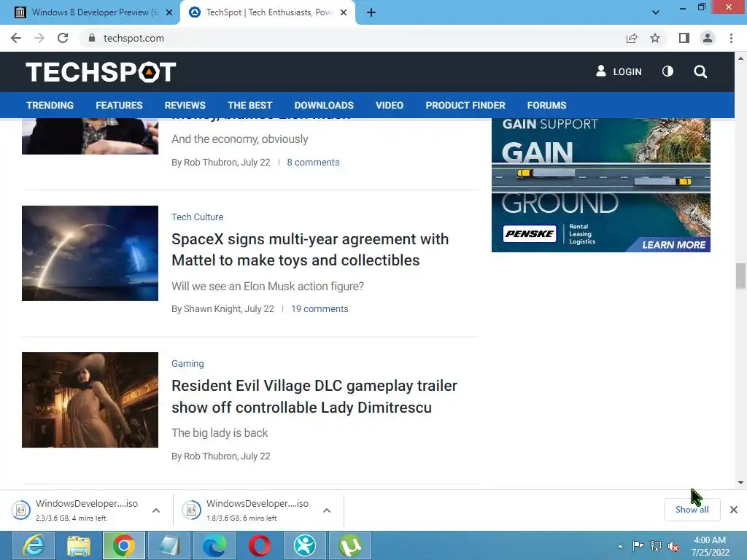Open the REVIEWS section

185,105
